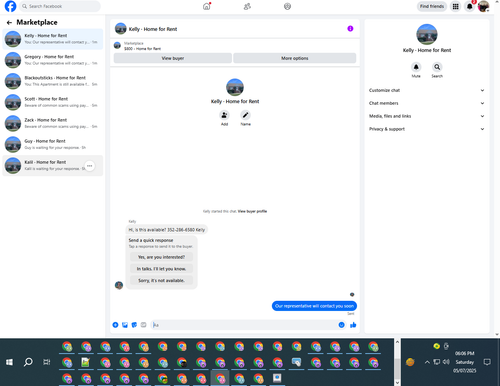Image resolution: width=500 pixels, height=386 pixels.
Task: Open Windows Task View
Action: click(47, 362)
